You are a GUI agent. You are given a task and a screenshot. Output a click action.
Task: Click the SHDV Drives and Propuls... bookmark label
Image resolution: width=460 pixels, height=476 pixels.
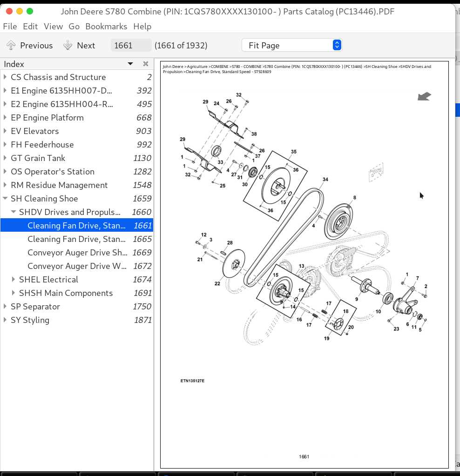pyautogui.click(x=69, y=212)
